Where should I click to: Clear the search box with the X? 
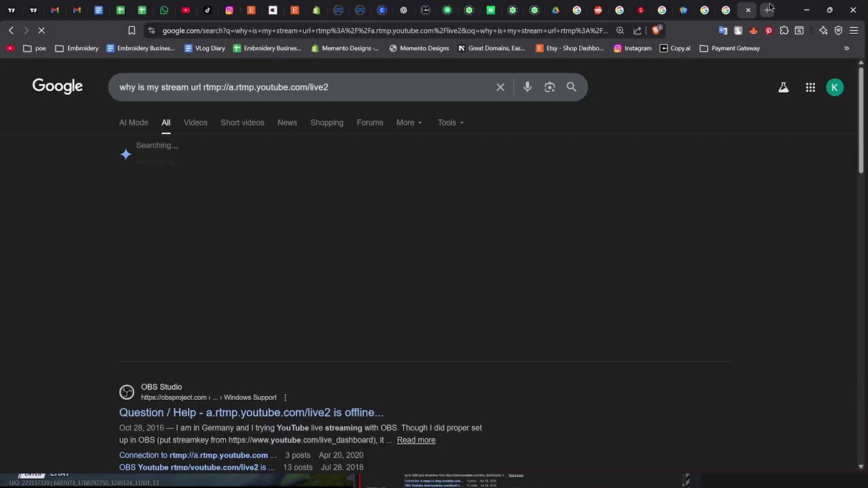(x=500, y=87)
